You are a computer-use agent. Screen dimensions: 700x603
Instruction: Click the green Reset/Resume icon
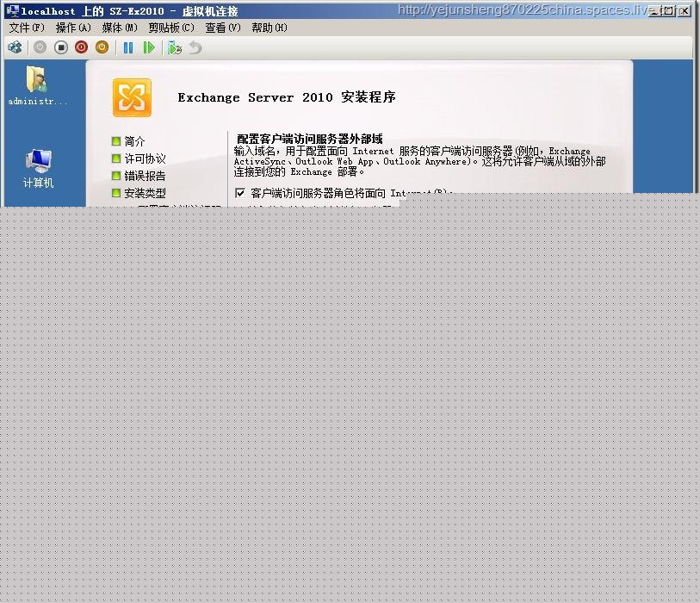pos(149,47)
